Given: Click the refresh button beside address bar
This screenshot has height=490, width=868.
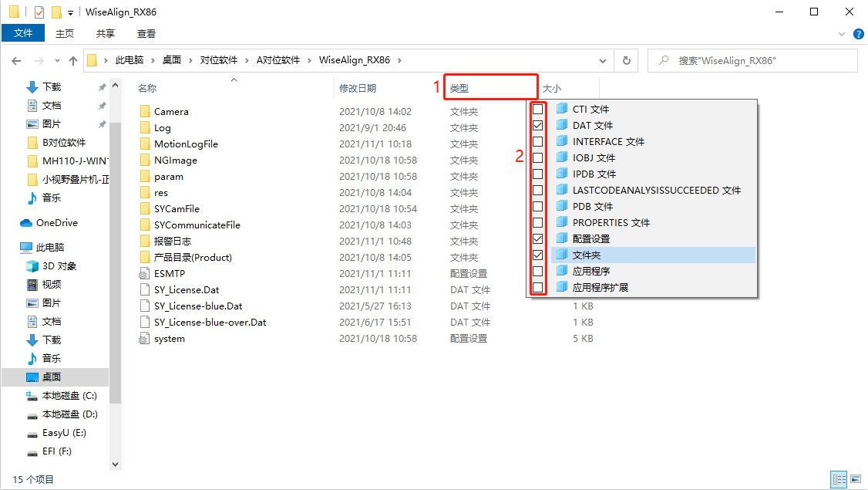Looking at the screenshot, I should [x=626, y=60].
